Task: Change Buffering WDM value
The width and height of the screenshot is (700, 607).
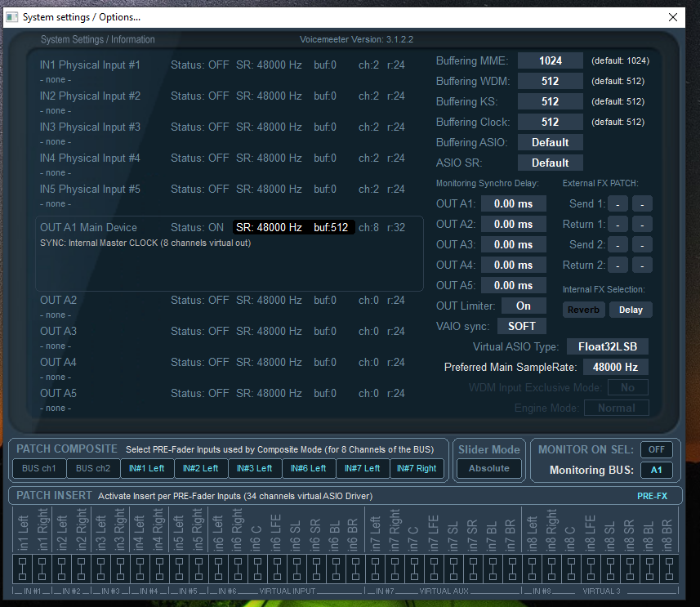Action: coord(550,82)
